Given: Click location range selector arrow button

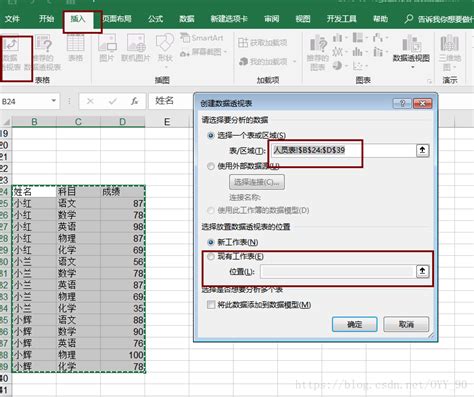Looking at the screenshot, I should [x=422, y=271].
